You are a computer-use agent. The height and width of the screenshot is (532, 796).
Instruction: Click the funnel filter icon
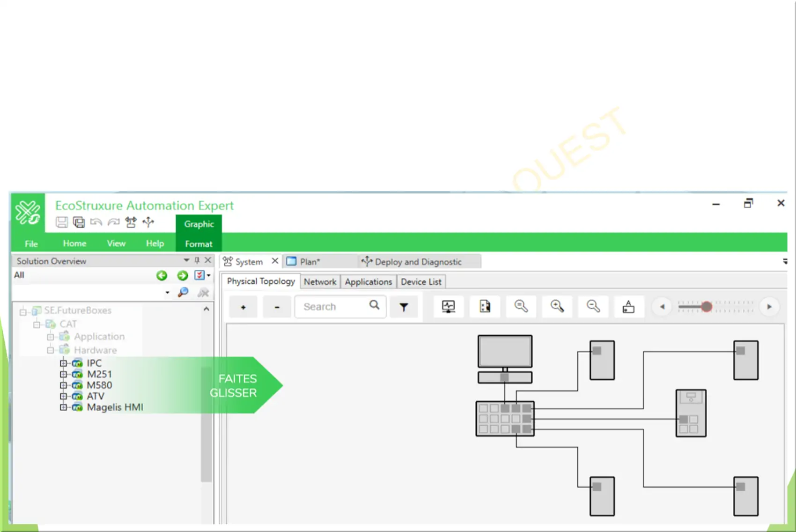pyautogui.click(x=404, y=307)
